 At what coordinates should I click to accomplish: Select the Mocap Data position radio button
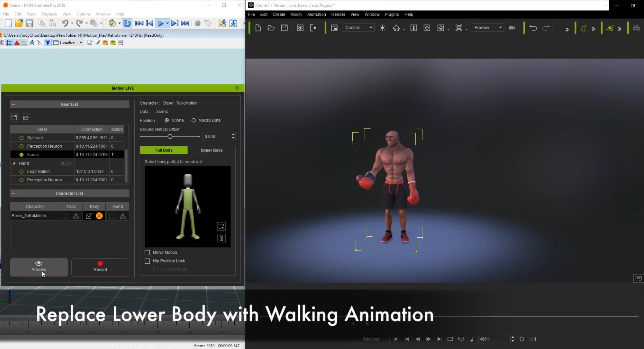click(193, 120)
